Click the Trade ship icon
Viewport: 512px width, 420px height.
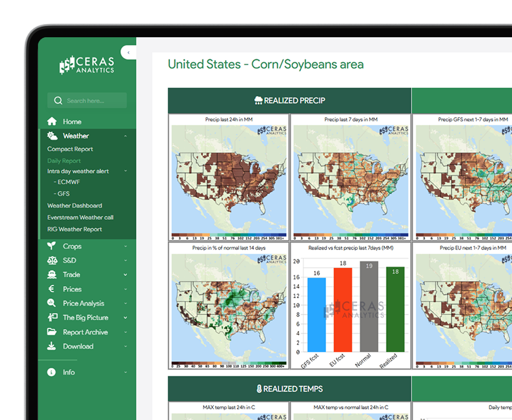[x=52, y=275]
